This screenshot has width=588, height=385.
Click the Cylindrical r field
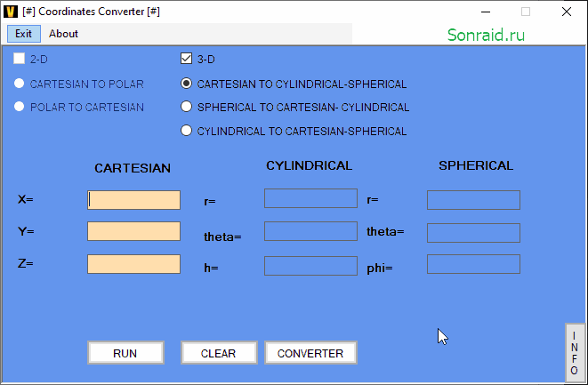point(310,198)
